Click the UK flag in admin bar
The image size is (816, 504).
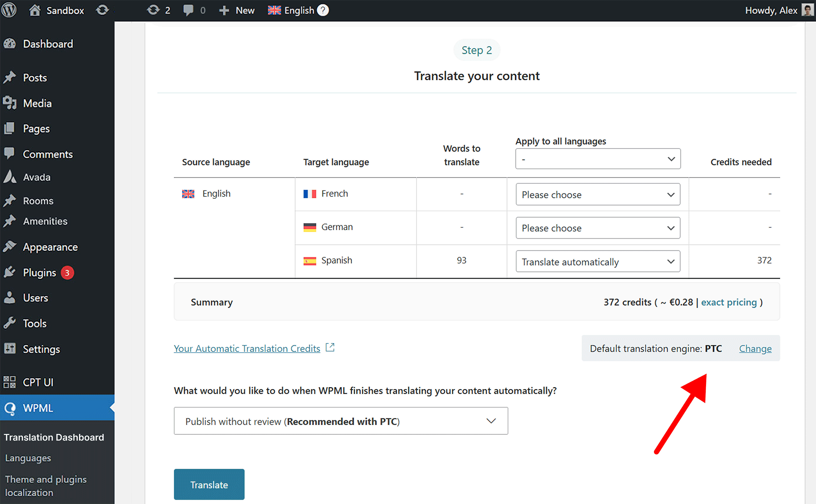tap(274, 10)
